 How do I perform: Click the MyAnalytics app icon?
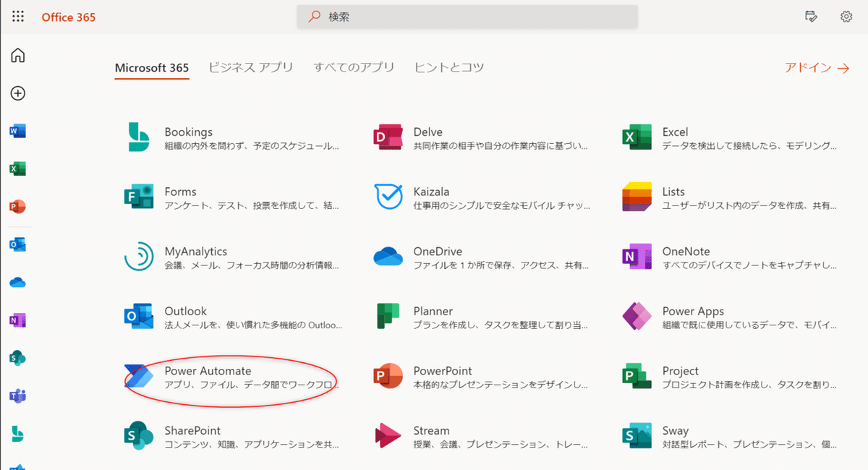pyautogui.click(x=139, y=257)
